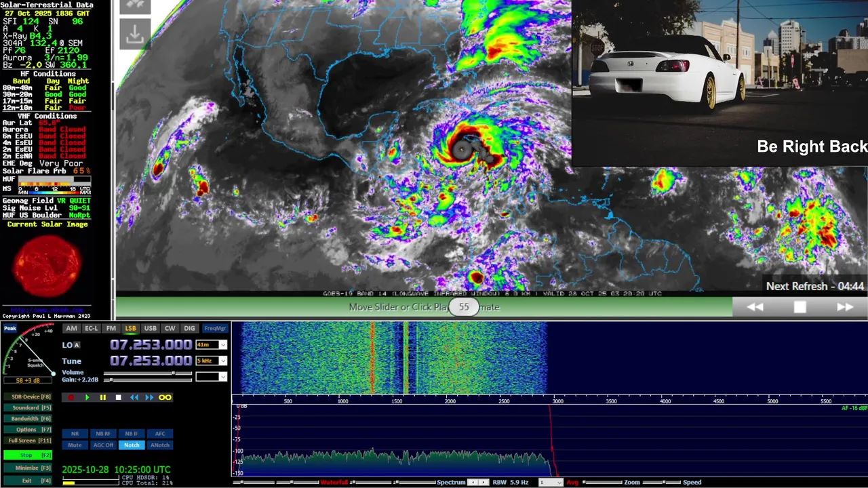Toggle the Peak S-meter mode
This screenshot has height=488, width=868.
click(10, 329)
